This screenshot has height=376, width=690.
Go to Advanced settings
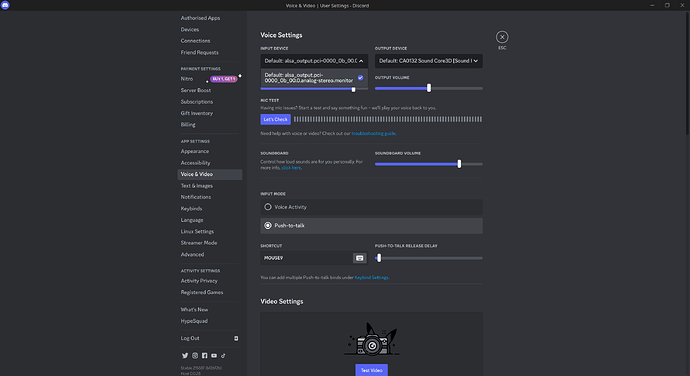pyautogui.click(x=192, y=254)
